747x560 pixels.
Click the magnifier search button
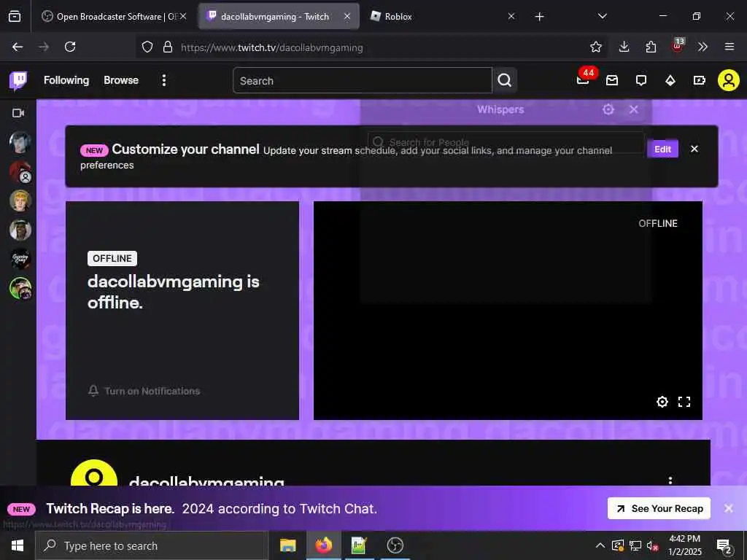tap(505, 80)
